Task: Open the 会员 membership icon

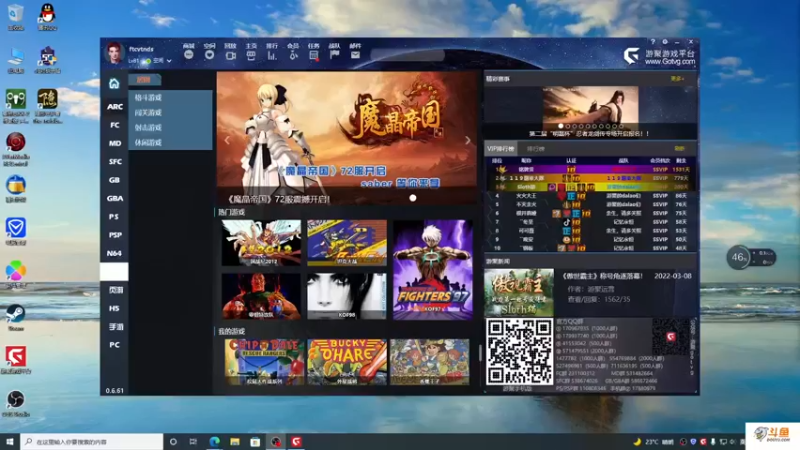Action: (293, 52)
